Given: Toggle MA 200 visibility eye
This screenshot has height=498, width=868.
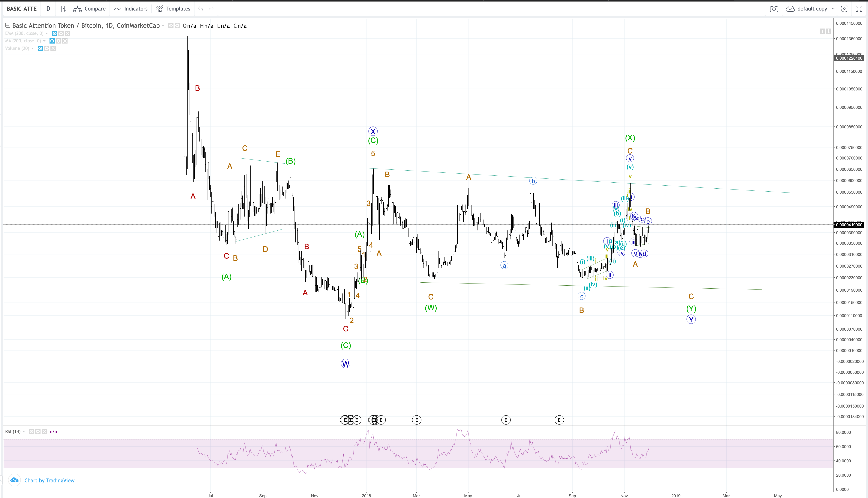Looking at the screenshot, I should click(x=52, y=41).
